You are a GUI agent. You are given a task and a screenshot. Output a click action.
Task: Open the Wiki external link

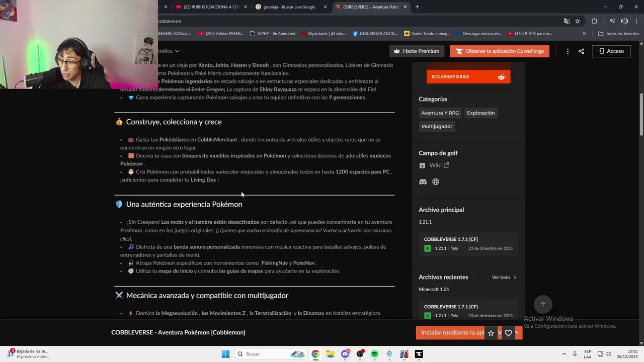(x=439, y=165)
